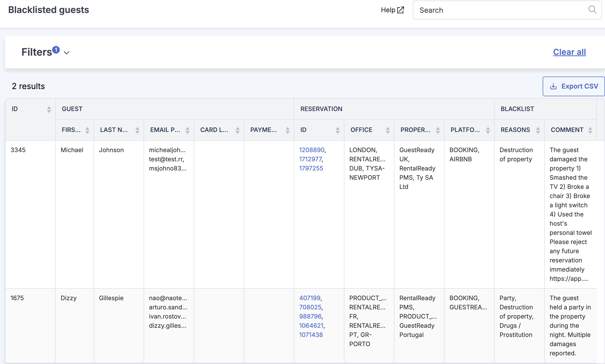The width and height of the screenshot is (605, 364).
Task: Sort by LAST N... column arrows
Action: [x=137, y=130]
